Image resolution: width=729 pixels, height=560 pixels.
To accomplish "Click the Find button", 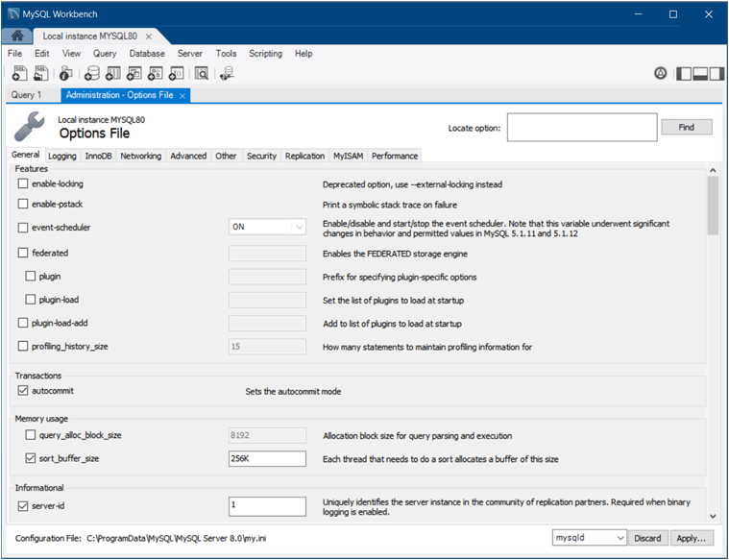I will coord(686,127).
